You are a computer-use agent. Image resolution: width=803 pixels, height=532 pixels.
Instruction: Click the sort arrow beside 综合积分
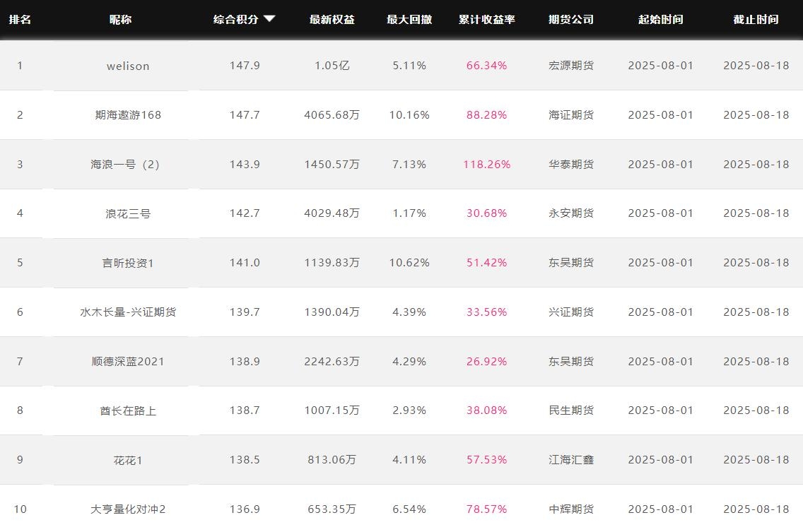pos(269,19)
